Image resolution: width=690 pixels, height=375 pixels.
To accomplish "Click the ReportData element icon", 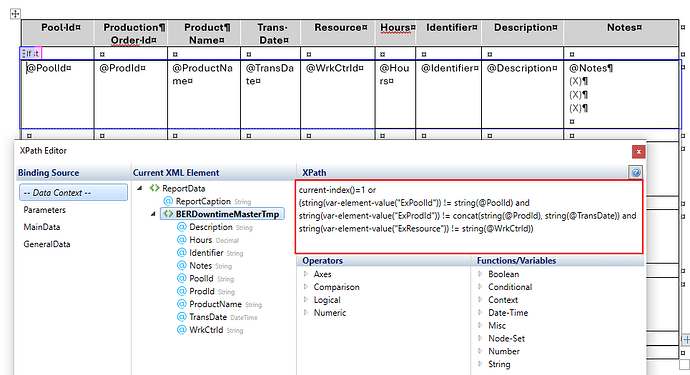I will [x=154, y=188].
